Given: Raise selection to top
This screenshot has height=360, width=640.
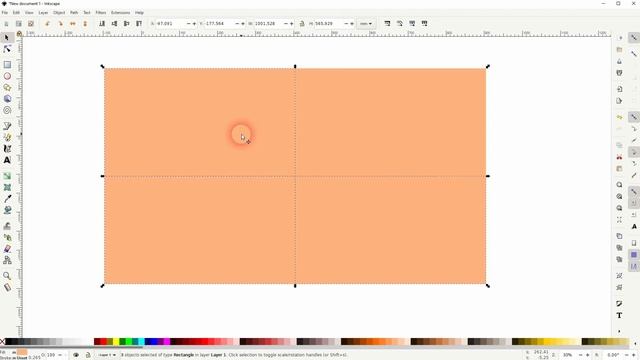Looking at the screenshot, I should click(x=139, y=24).
